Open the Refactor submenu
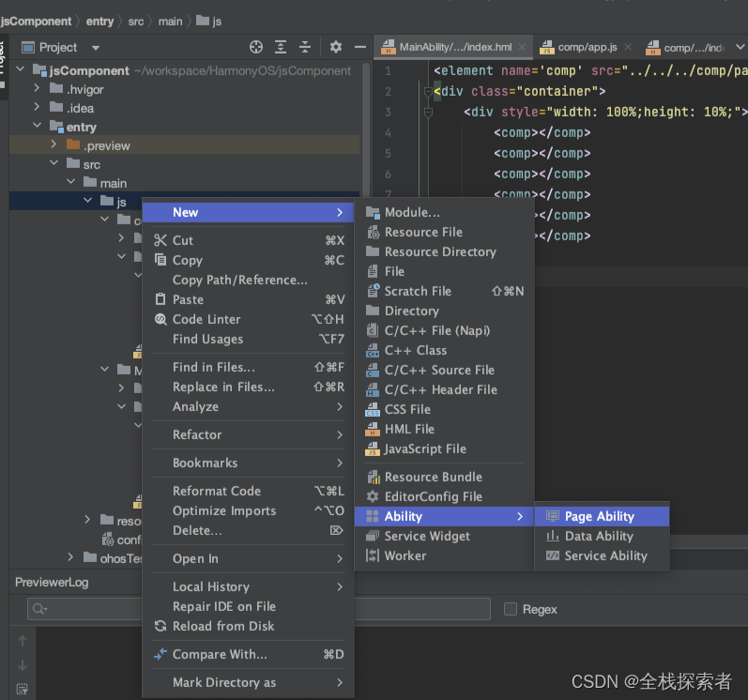748x700 pixels. (x=249, y=434)
